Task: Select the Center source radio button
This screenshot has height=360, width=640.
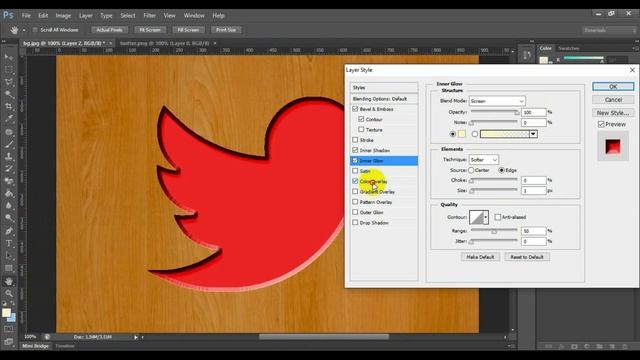Action: coord(471,170)
